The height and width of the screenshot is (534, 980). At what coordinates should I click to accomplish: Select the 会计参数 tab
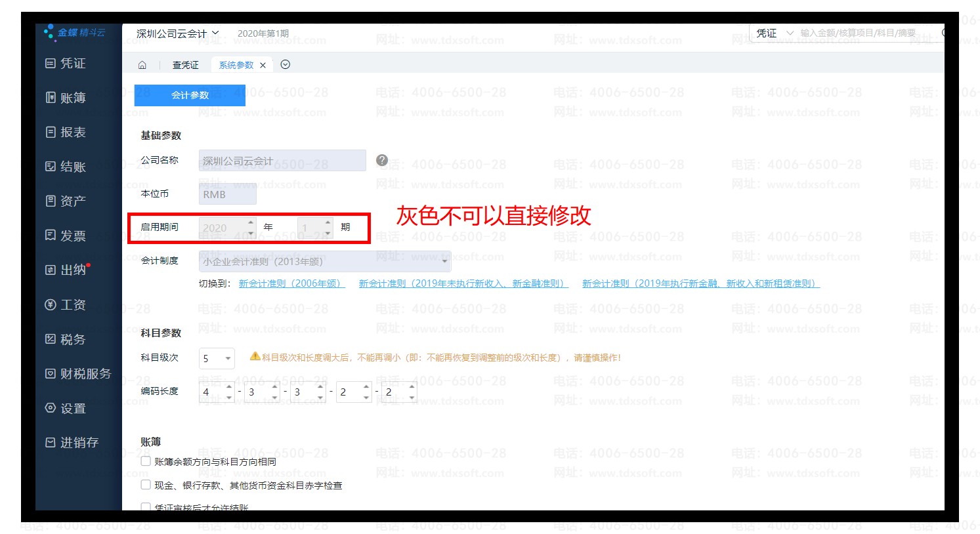190,95
